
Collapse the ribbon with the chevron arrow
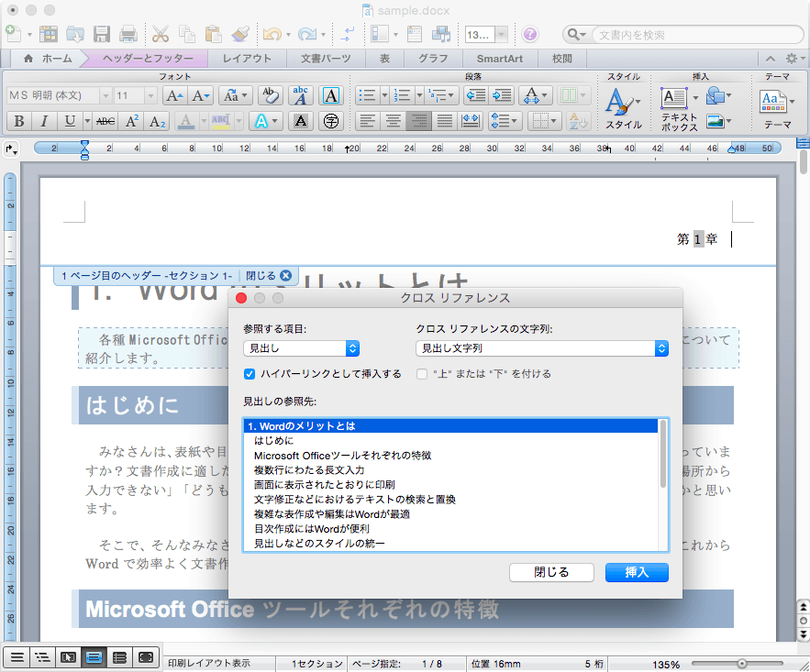[x=771, y=59]
